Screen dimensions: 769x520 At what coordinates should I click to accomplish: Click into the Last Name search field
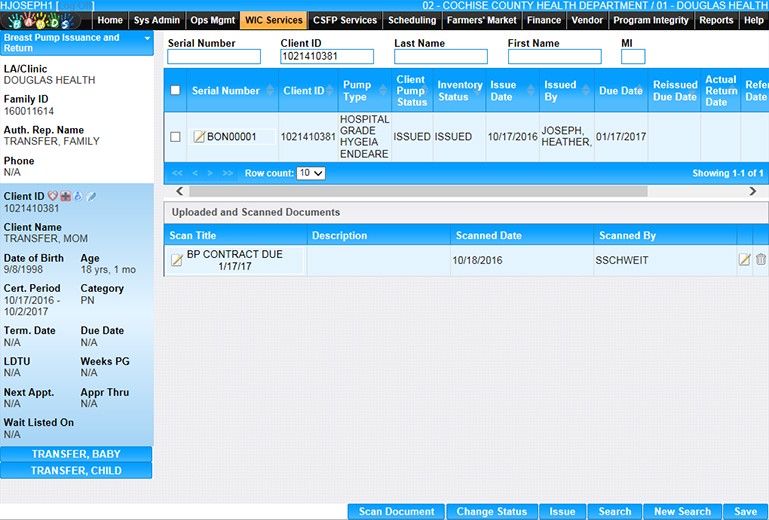coord(440,57)
